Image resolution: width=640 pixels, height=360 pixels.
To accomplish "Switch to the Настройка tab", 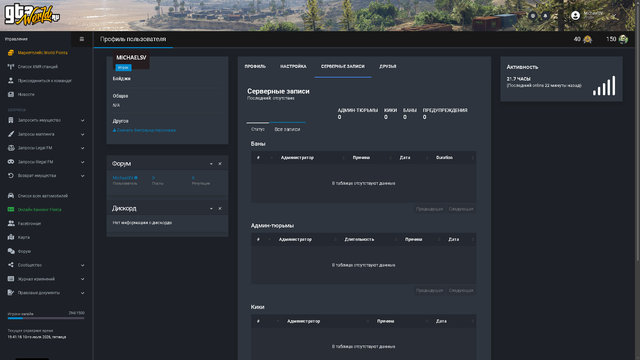I will coord(293,67).
